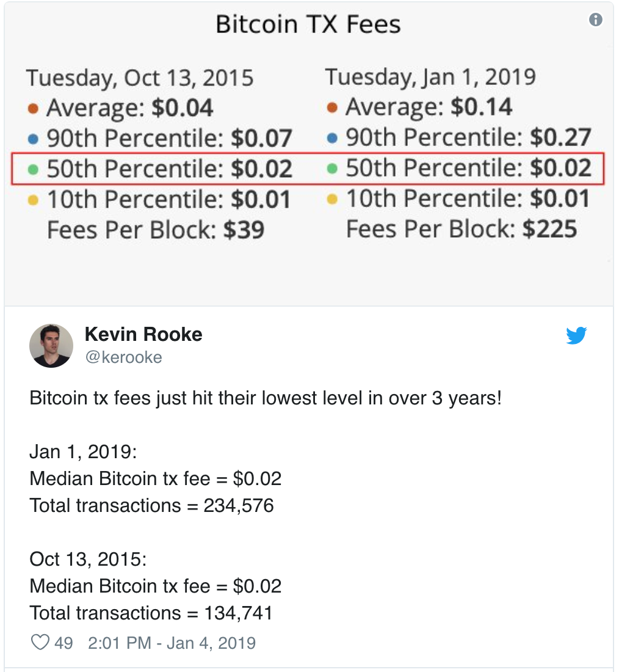The height and width of the screenshot is (672, 619).
Task: Click the 49 likes count
Action: [64, 643]
